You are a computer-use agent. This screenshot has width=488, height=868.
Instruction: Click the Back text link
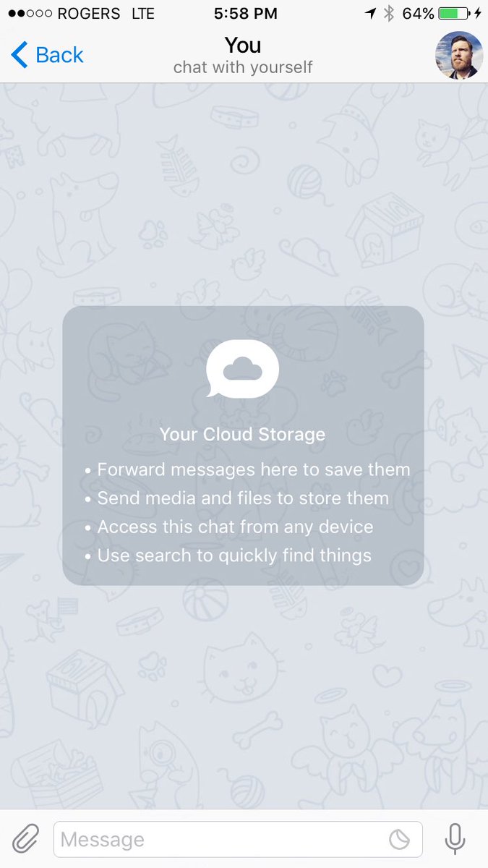(59, 55)
